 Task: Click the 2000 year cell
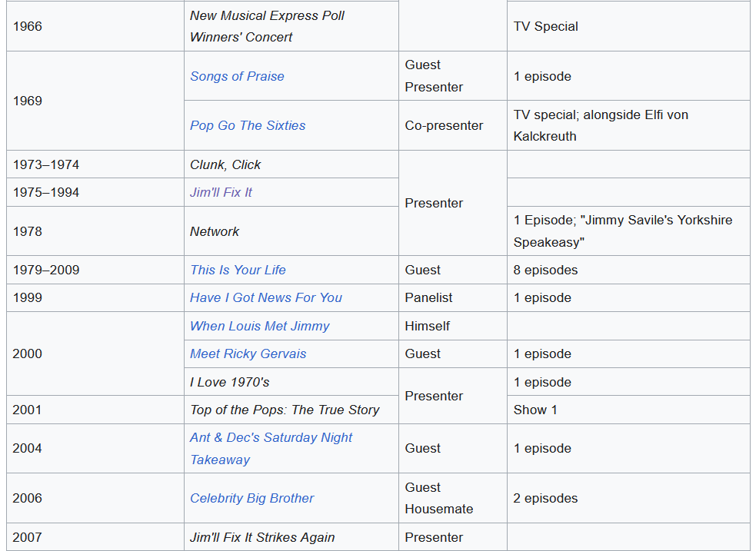tap(95, 354)
